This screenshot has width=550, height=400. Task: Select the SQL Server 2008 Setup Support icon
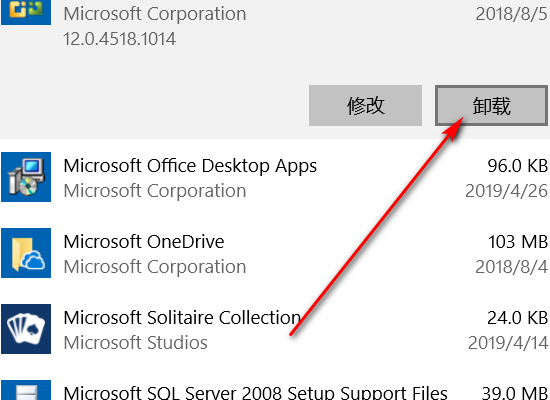pyautogui.click(x=26, y=390)
